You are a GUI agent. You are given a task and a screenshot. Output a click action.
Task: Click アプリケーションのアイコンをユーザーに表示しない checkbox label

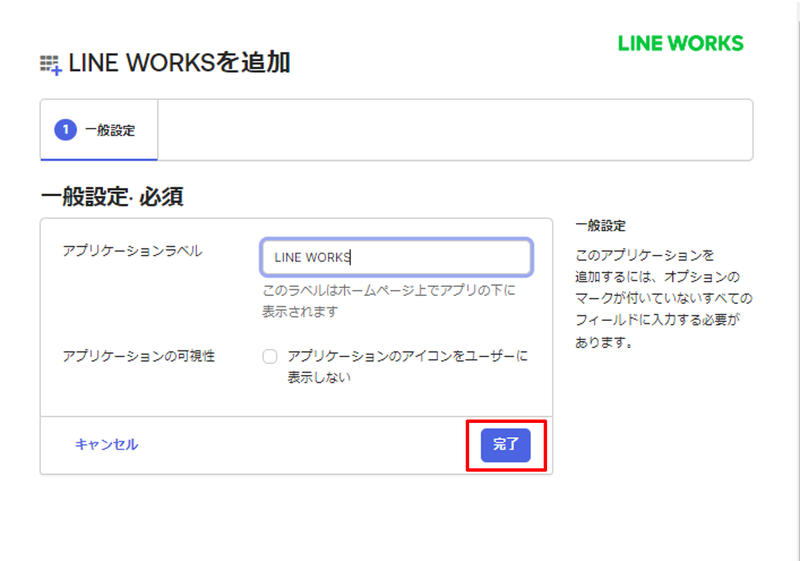(x=408, y=366)
